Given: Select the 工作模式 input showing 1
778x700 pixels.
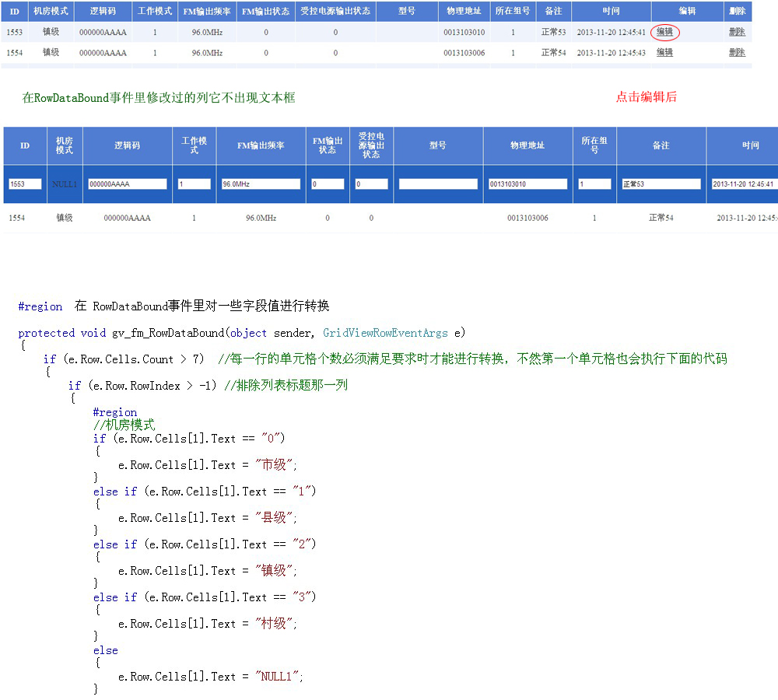Looking at the screenshot, I should tap(193, 184).
